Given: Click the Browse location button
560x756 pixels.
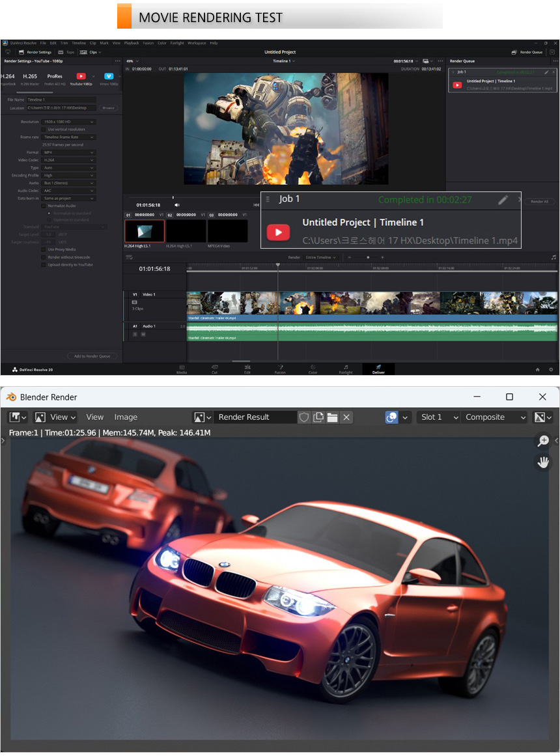Looking at the screenshot, I should click(108, 107).
